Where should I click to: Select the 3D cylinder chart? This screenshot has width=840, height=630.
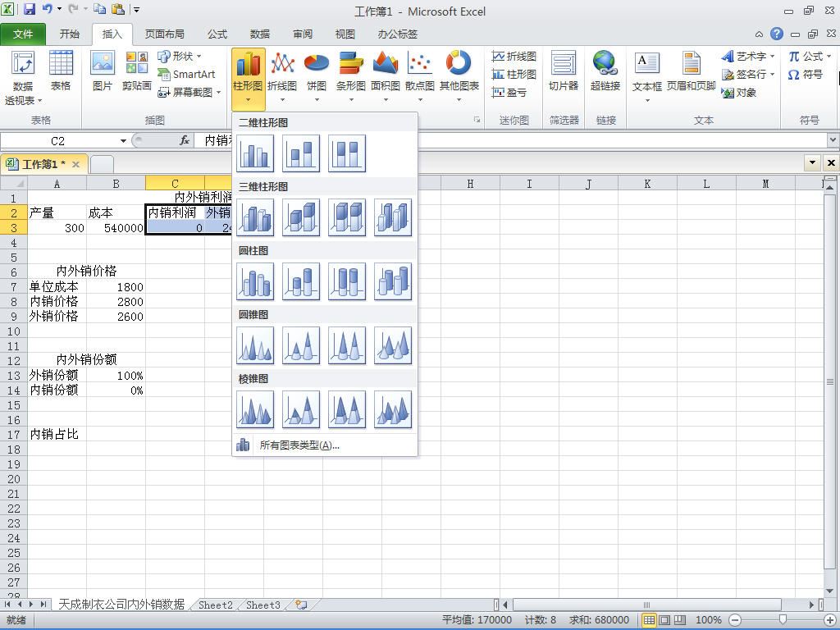click(393, 281)
